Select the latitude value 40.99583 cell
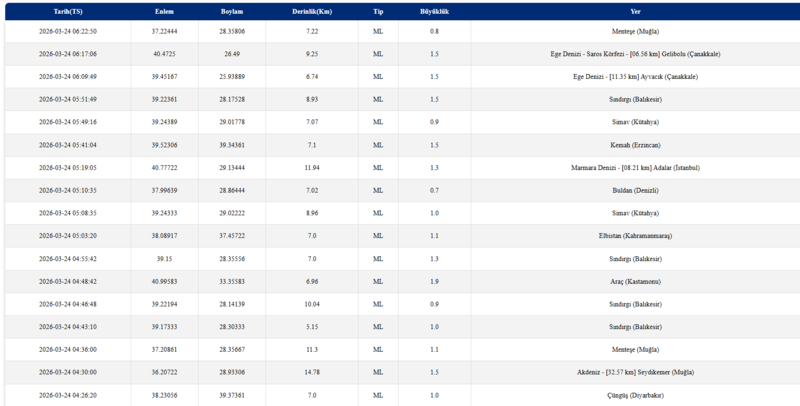The image size is (800, 406). (165, 279)
